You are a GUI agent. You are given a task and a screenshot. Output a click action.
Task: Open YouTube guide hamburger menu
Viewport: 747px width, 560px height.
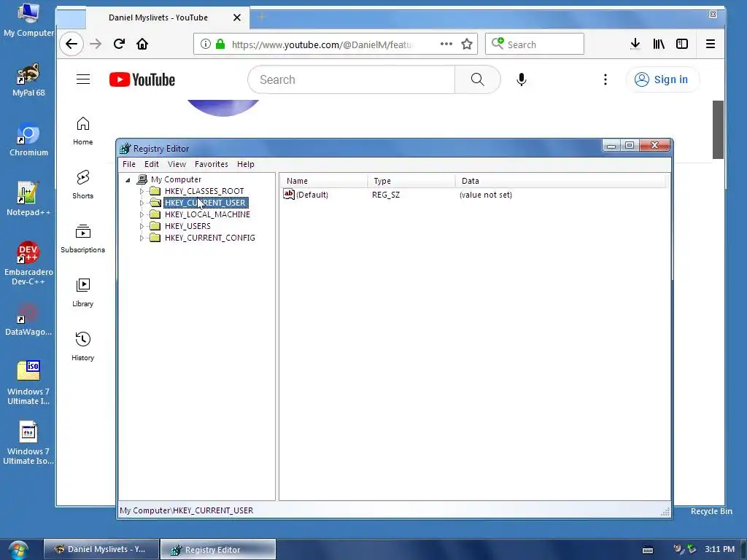pyautogui.click(x=83, y=79)
